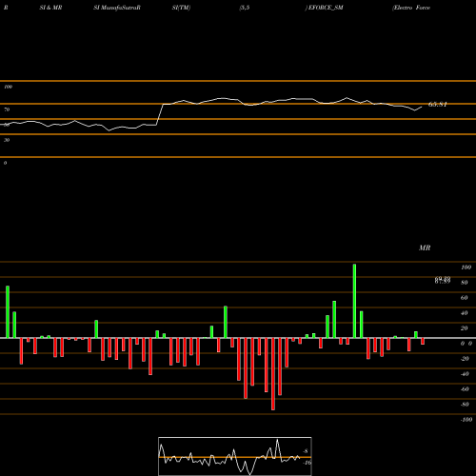Click the '-16' label in the mini chart
The width and height of the screenshot is (476, 476).
(x=307, y=463)
